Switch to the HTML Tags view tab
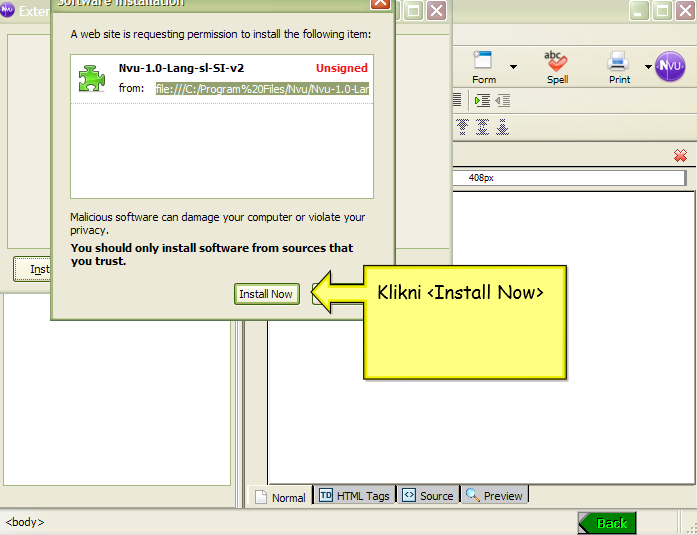The height and width of the screenshot is (535, 697). pos(354,495)
